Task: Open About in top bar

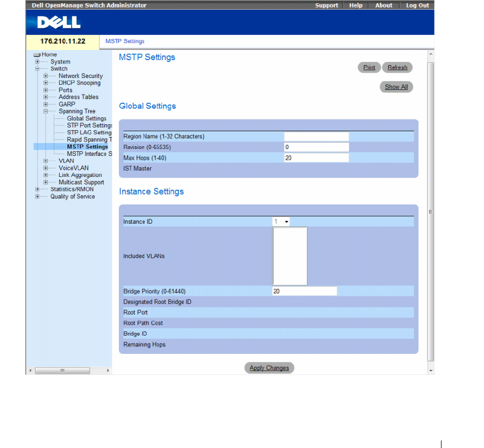Action: click(383, 5)
